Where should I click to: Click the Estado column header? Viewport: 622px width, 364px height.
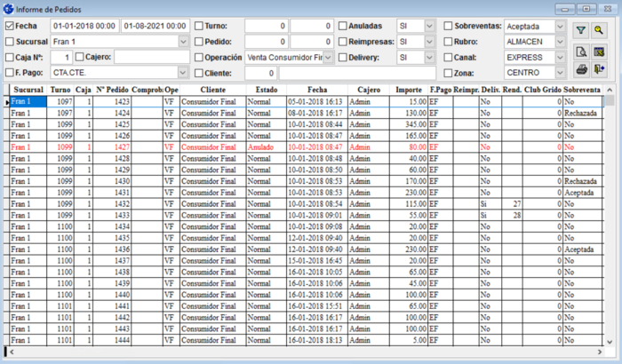pyautogui.click(x=267, y=90)
